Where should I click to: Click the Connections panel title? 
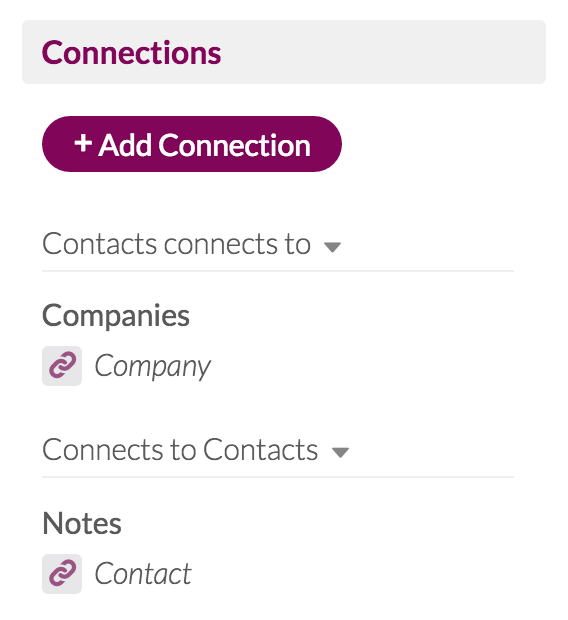point(131,52)
